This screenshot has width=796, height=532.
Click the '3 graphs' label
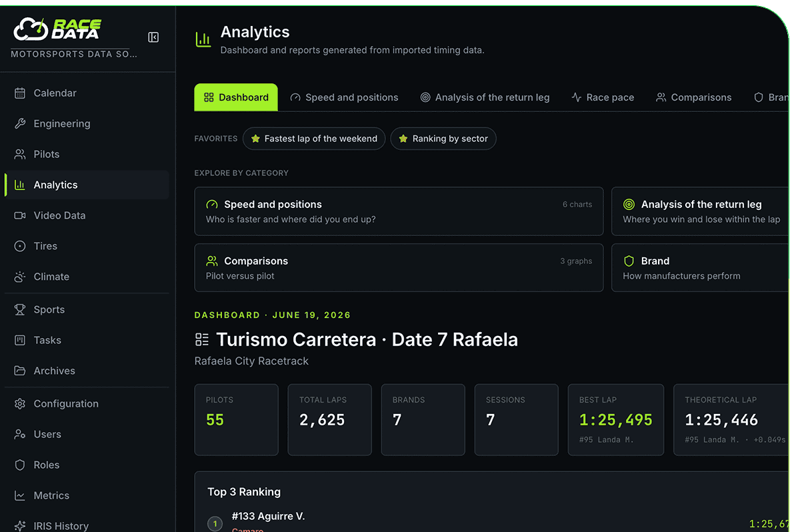coord(576,261)
